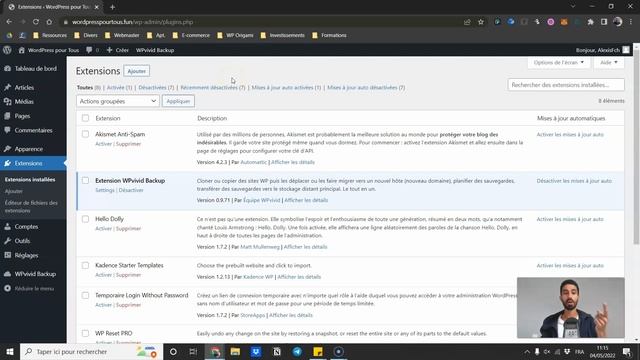Open browser home page icon
Screen dimensions: 640x360
click(x=49, y=22)
